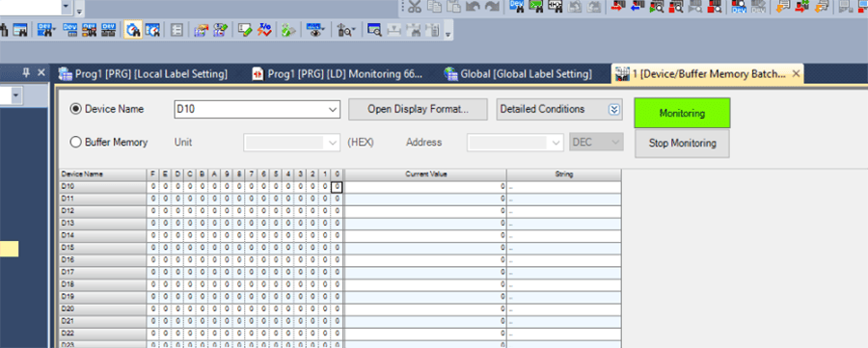The image size is (868, 348).
Task: Click the Device Name column header
Action: click(x=103, y=174)
